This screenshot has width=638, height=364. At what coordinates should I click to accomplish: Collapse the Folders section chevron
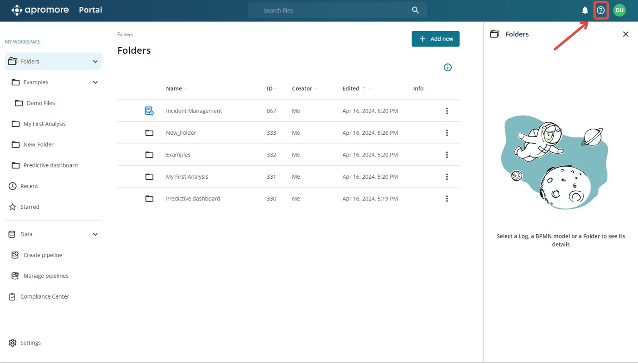(x=95, y=62)
